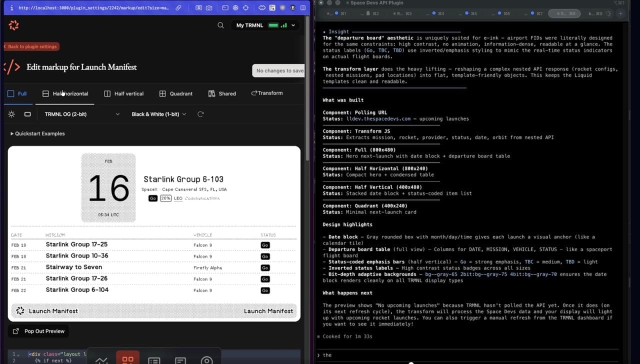Open the My TRMNL device dropdown

pos(266,25)
